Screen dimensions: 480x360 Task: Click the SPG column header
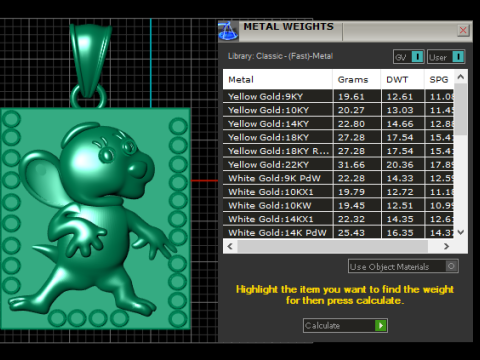[x=439, y=80]
